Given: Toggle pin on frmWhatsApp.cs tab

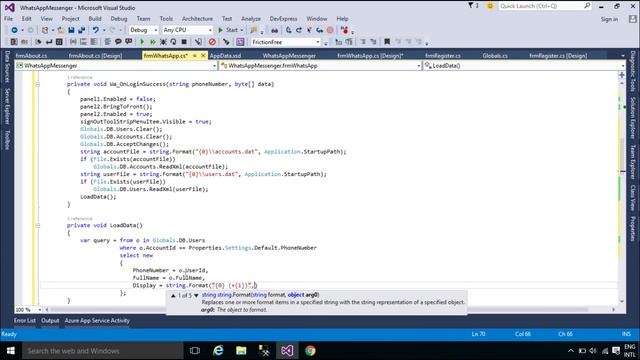Looking at the screenshot, I should [x=195, y=56].
